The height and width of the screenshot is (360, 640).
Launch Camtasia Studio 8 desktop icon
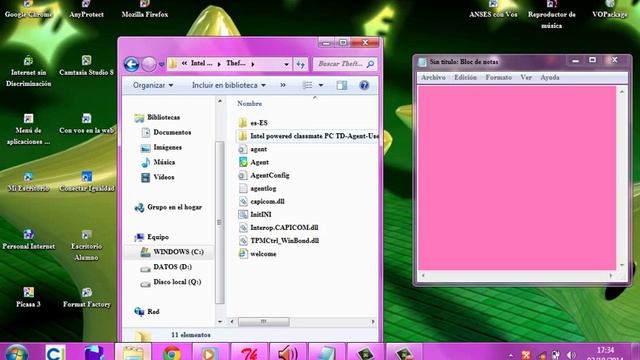click(x=86, y=66)
